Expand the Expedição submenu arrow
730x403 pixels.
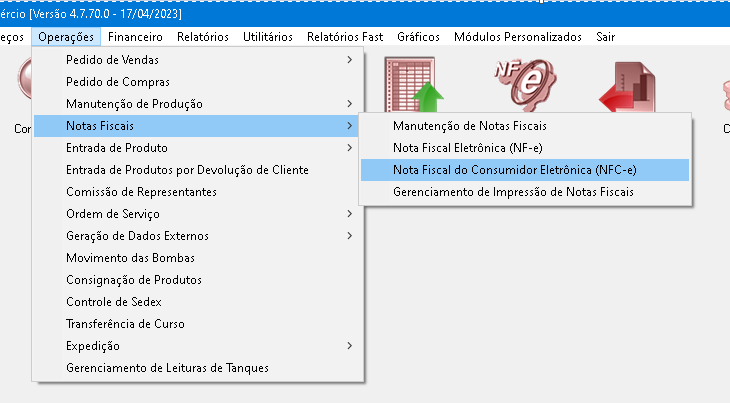(x=350, y=346)
